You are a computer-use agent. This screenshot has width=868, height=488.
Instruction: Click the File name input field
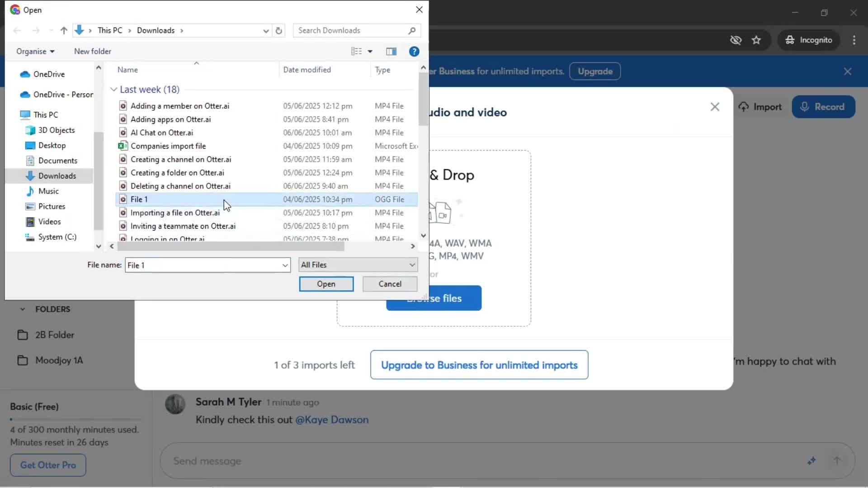[203, 265]
